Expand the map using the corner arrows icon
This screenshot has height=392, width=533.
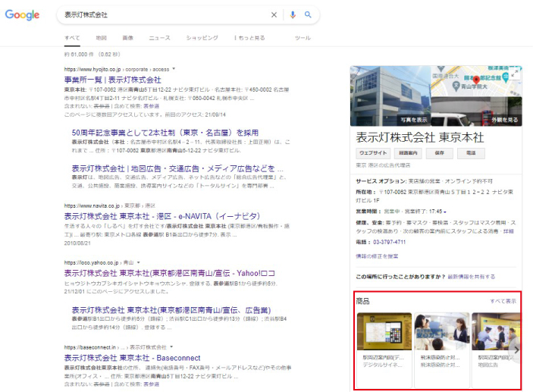point(515,73)
